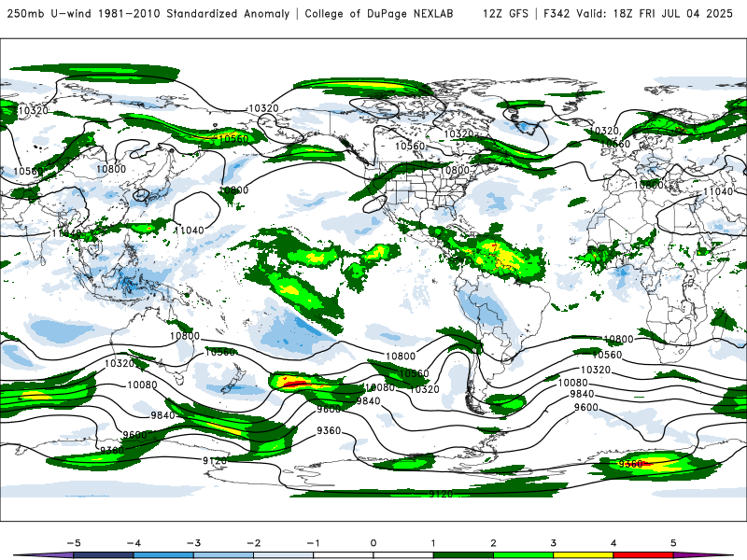Screen dimensions: 747x560
Task: Click the '10560' contour label over western Canada
Action: click(x=410, y=146)
